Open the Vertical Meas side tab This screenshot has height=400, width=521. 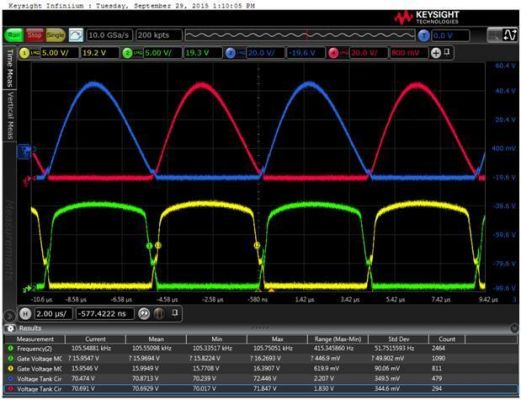pyautogui.click(x=9, y=116)
